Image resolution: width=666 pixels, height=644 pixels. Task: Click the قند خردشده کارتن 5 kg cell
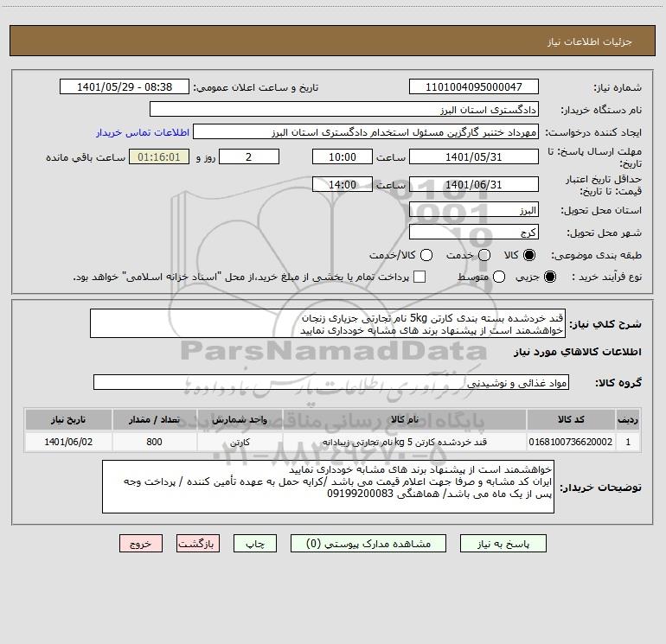[405, 442]
